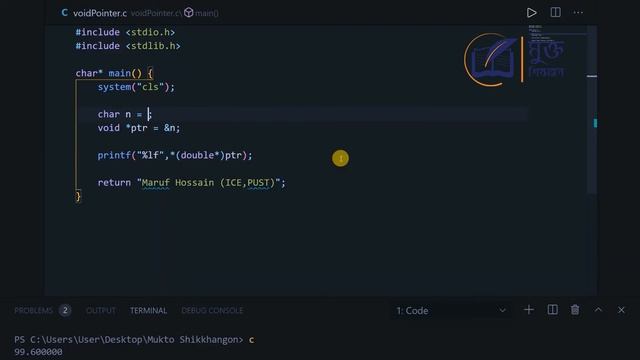Maximize the panel using the up chevron
Viewport: 640px width, 360px height.
[x=598, y=310]
